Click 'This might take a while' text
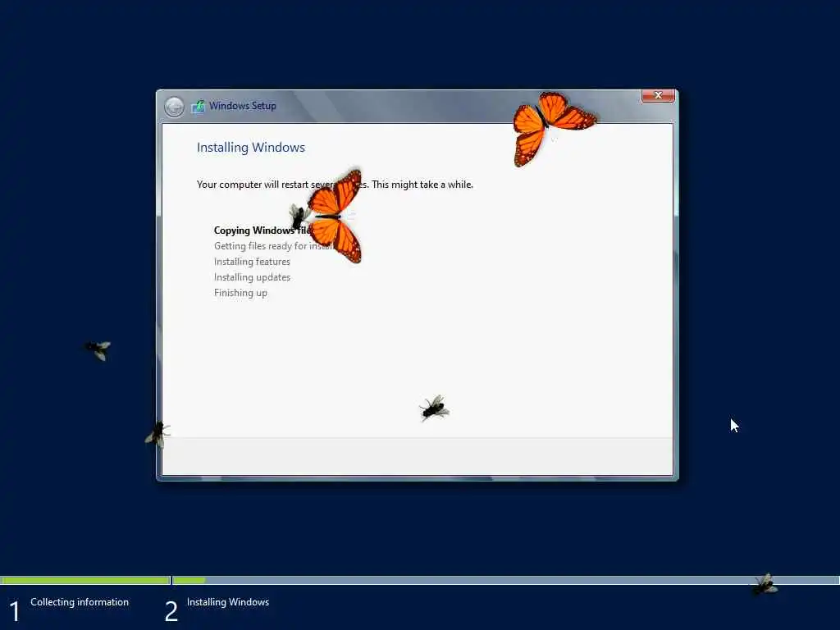This screenshot has width=840, height=630. (x=422, y=185)
